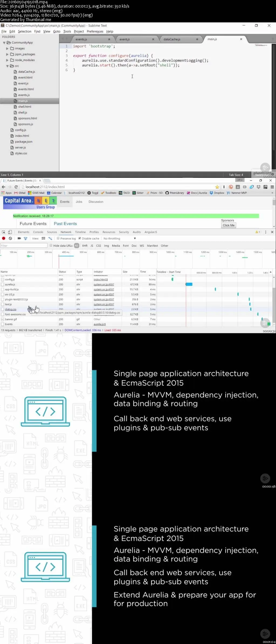Image resolution: width=276 pixels, height=644 pixels.
Task: Click the Jobs navigation link
Action: pyautogui.click(x=79, y=202)
